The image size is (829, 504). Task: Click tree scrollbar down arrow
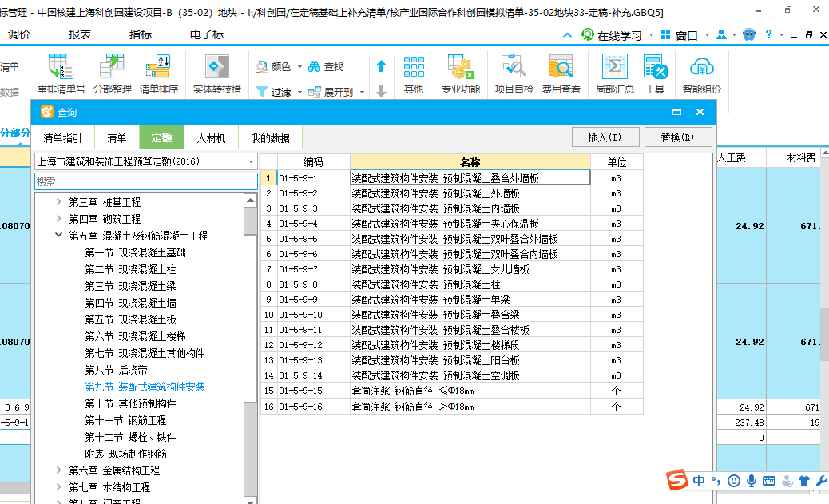[250, 500]
